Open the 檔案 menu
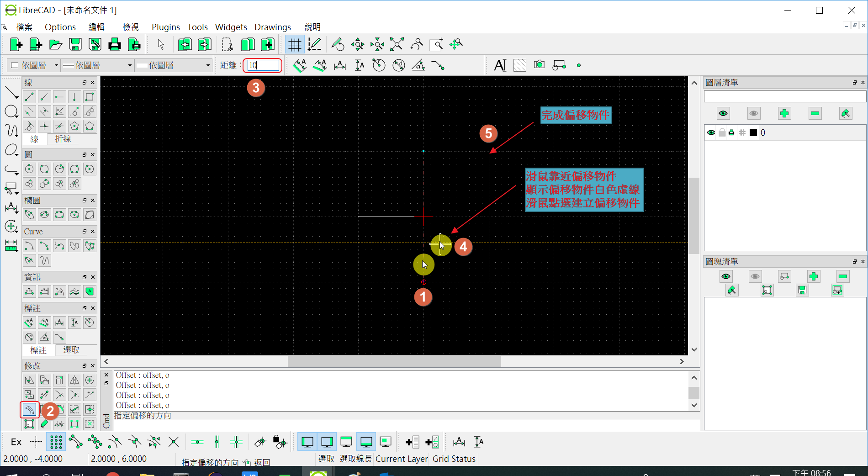The height and width of the screenshot is (476, 868). pyautogui.click(x=24, y=27)
